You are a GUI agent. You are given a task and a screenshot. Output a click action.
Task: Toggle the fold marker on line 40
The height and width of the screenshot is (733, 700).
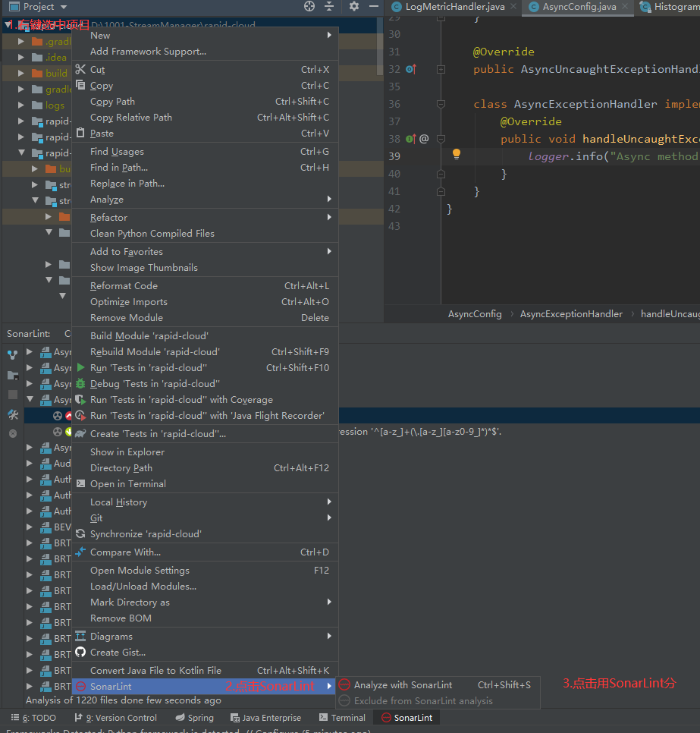(439, 173)
